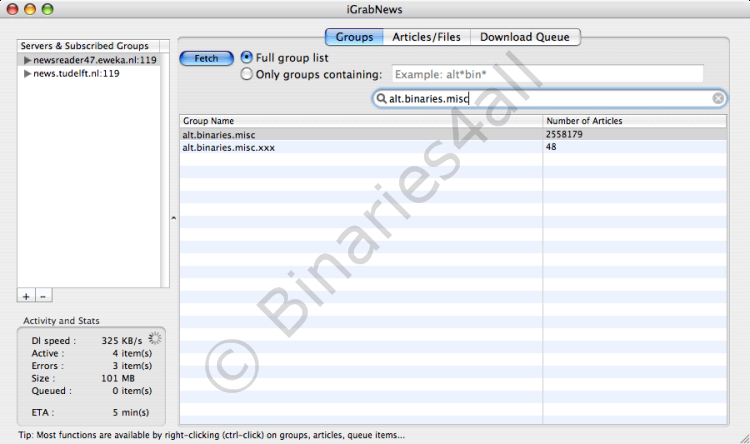Screen dimensions: 750x444
Task: Remove a server with the minus button
Action: (43, 296)
